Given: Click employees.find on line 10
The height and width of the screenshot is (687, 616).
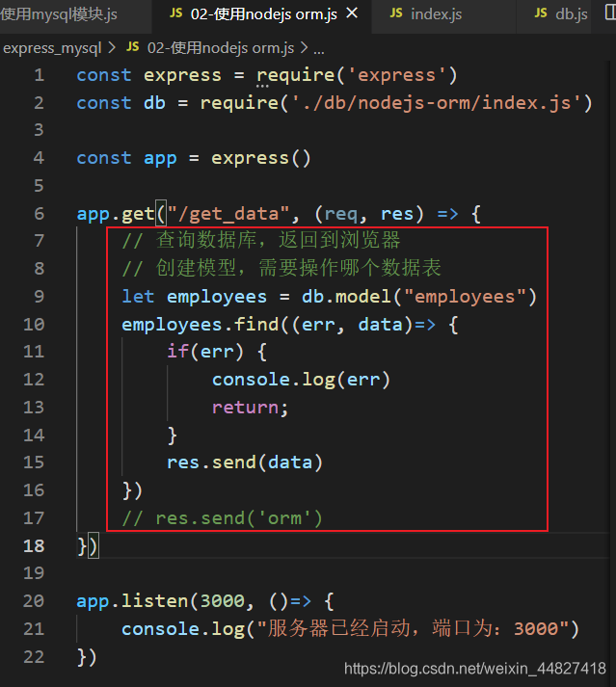Looking at the screenshot, I should coord(200,325).
